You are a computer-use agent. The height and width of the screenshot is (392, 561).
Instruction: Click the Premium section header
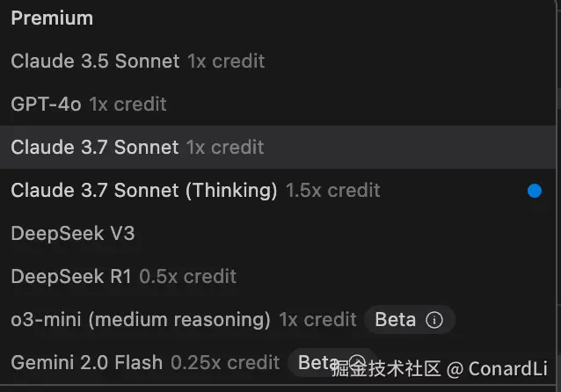tap(52, 18)
